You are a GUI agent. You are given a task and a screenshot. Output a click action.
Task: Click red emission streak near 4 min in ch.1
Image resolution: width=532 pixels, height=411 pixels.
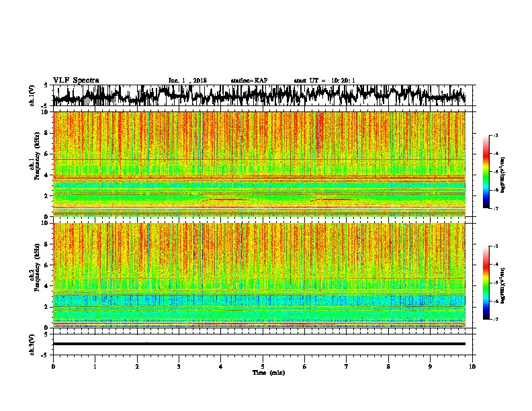pos(226,199)
